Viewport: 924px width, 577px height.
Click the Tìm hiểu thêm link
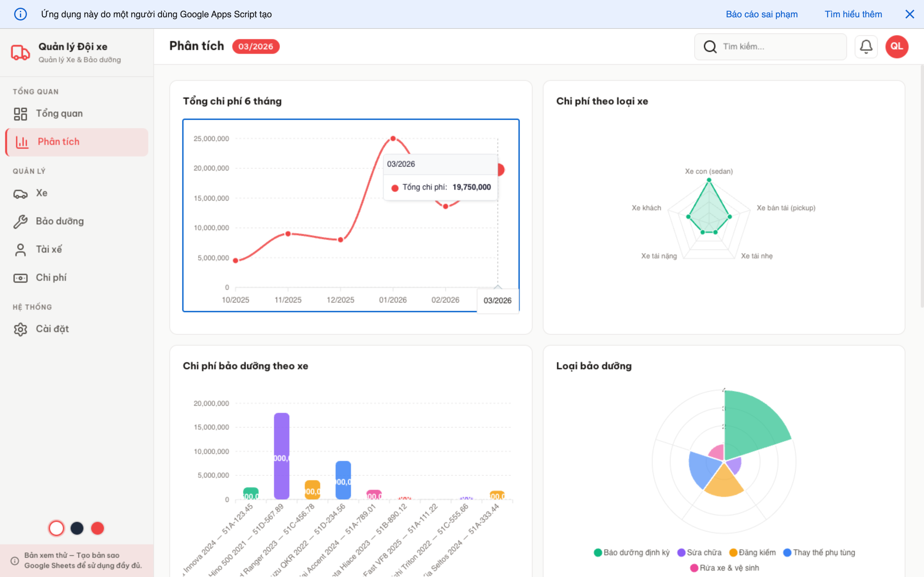[x=853, y=14]
